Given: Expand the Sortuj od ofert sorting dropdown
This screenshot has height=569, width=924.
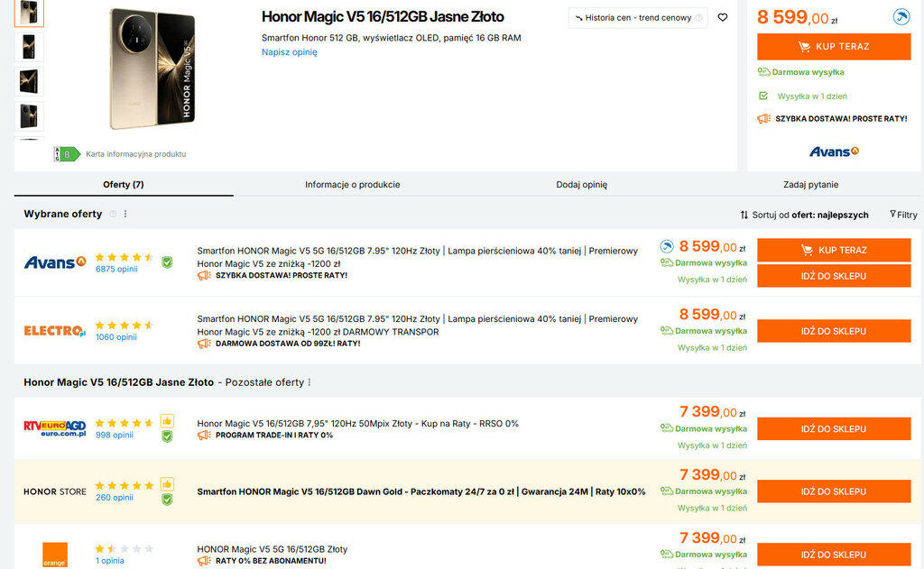Looking at the screenshot, I should click(804, 215).
